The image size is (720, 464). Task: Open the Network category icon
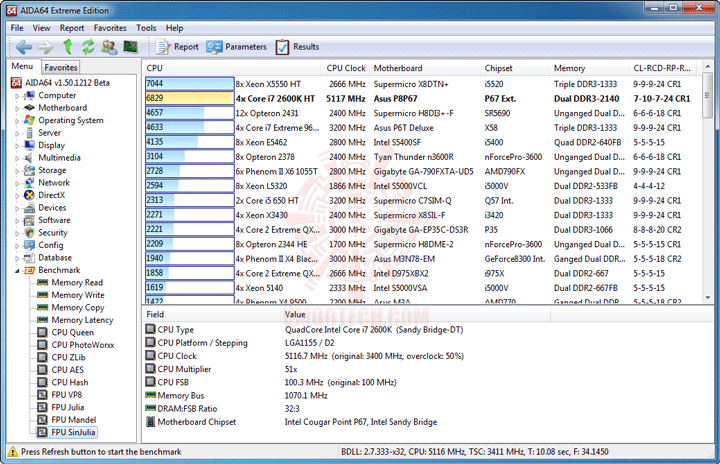coord(29,183)
